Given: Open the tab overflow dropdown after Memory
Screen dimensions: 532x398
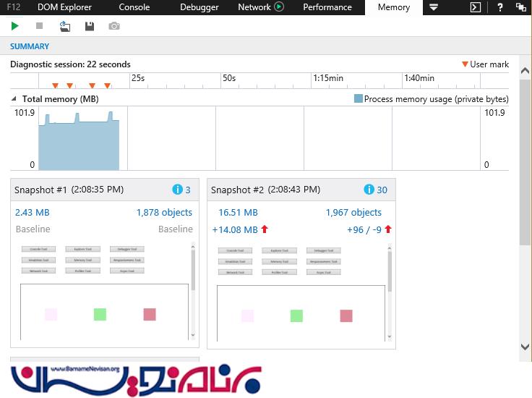Looking at the screenshot, I should point(434,7).
